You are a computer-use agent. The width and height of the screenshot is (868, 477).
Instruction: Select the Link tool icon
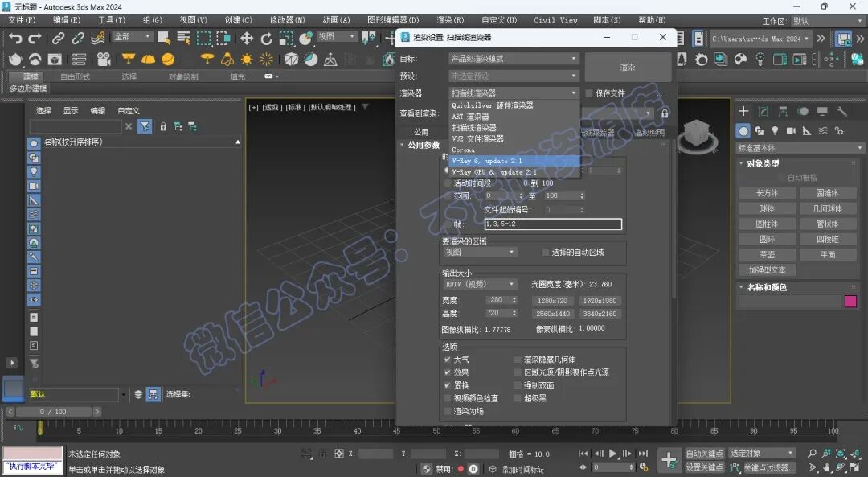tap(58, 39)
